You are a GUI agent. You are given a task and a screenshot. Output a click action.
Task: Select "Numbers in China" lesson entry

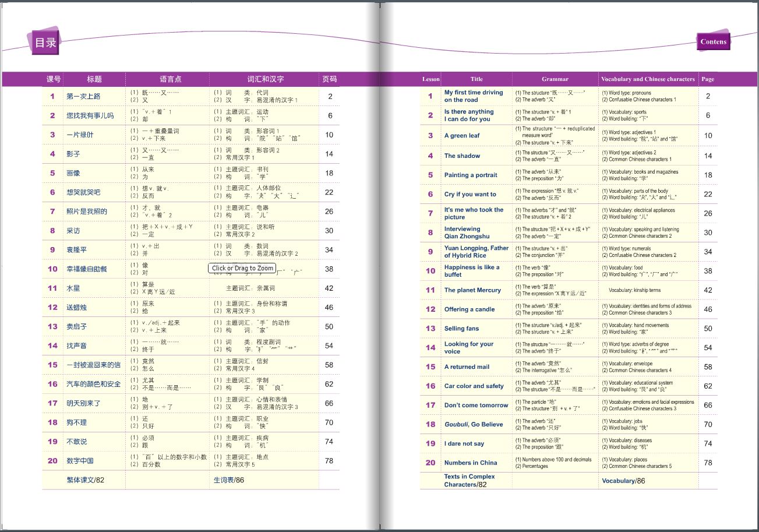(471, 463)
